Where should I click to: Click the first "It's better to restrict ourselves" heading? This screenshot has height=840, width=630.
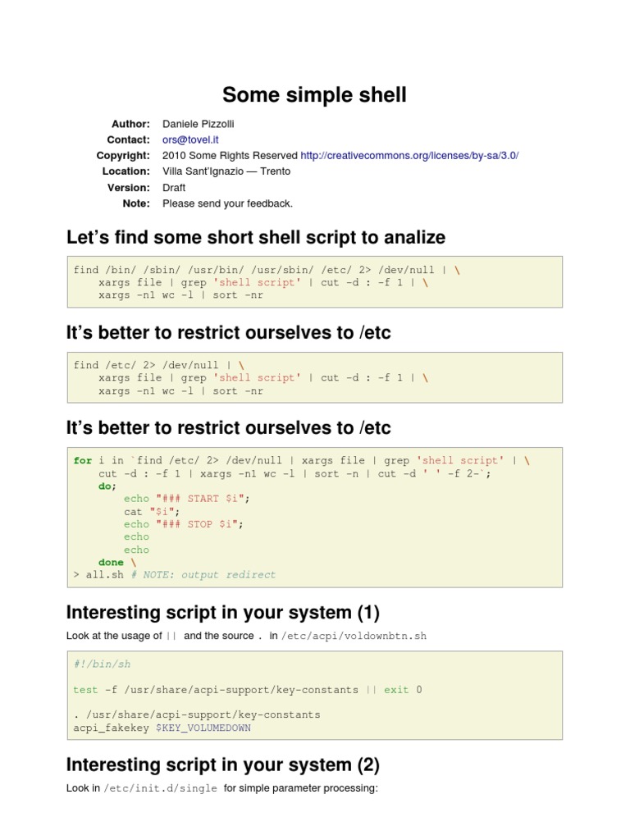pos(228,332)
